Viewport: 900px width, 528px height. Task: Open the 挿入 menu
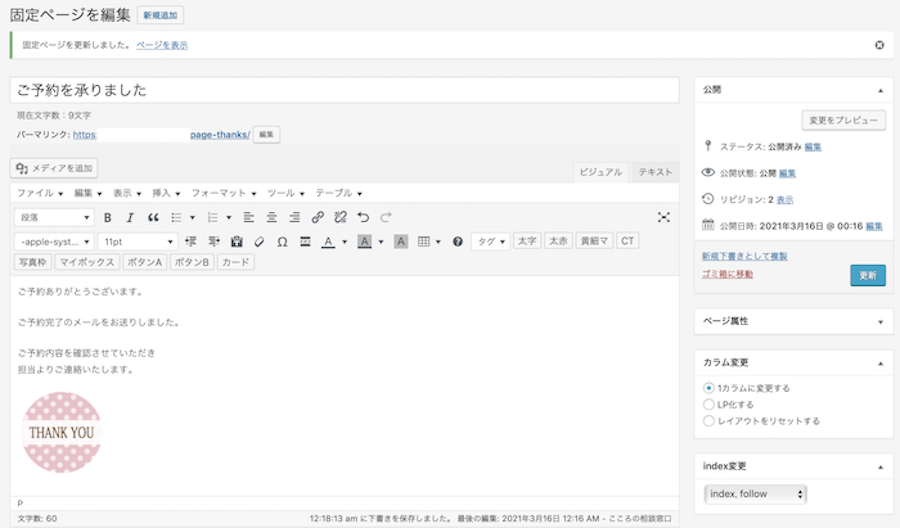(x=166, y=193)
